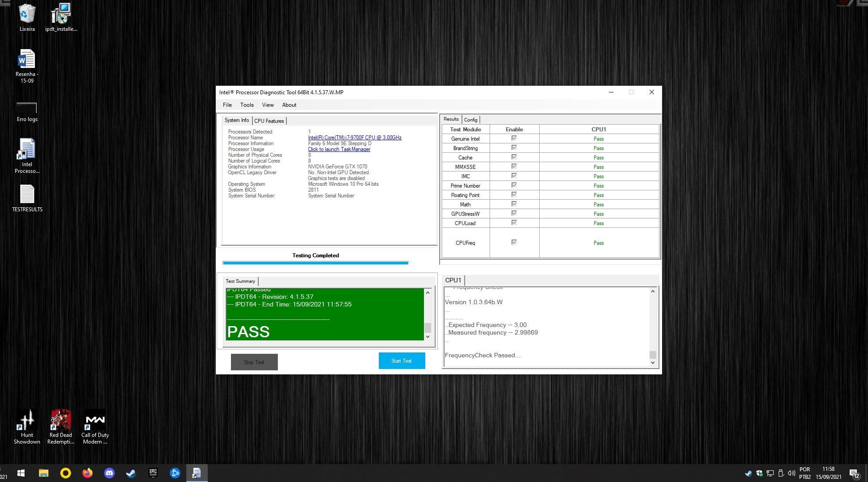This screenshot has width=868, height=482.
Task: Click the green PASS summary text
Action: click(248, 332)
